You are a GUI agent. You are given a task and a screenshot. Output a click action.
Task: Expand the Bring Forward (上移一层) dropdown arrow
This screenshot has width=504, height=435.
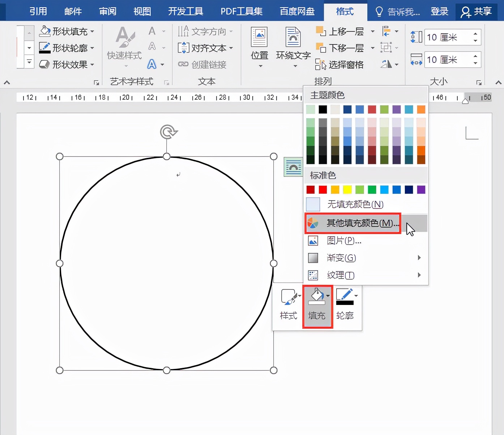(x=372, y=32)
